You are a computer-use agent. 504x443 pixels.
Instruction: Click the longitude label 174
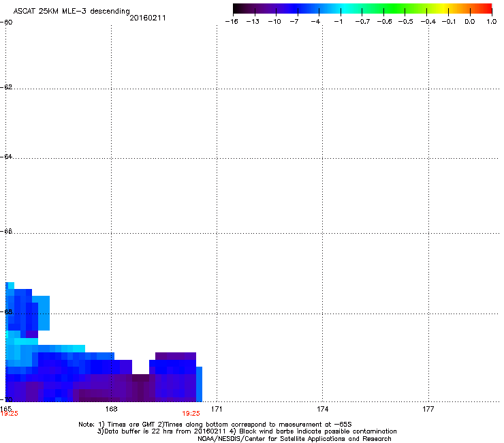click(x=322, y=409)
